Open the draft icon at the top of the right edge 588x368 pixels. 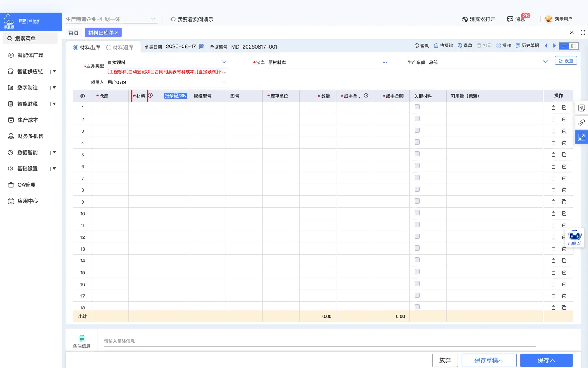click(x=581, y=108)
